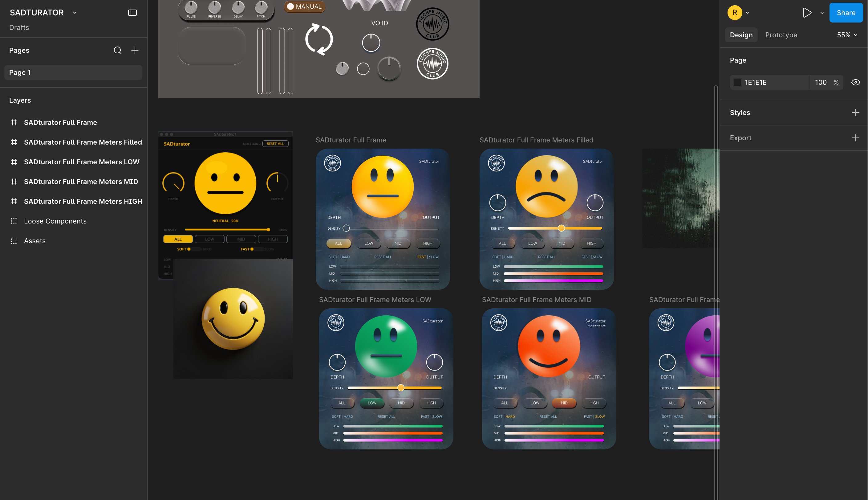Click MID button in SADturator Full Frame
868x500 pixels.
[398, 244]
